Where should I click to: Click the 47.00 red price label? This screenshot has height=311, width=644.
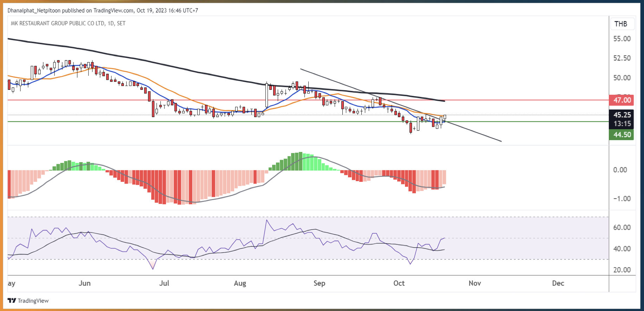point(622,100)
